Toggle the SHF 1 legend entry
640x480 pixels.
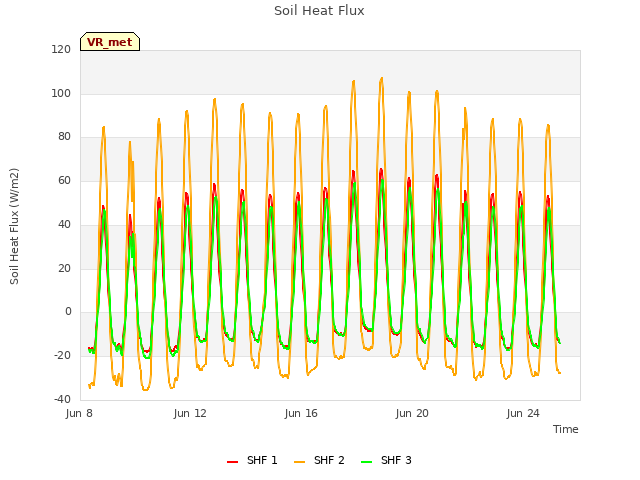(252, 460)
